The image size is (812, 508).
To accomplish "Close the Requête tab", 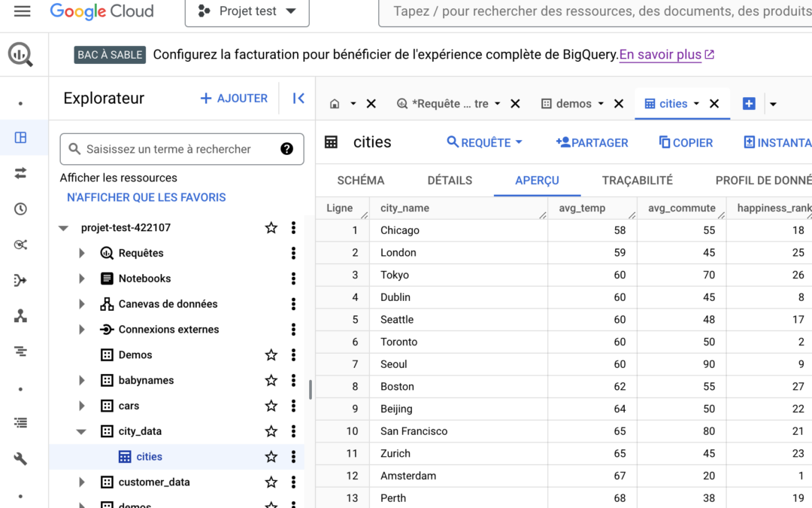I will pos(515,104).
